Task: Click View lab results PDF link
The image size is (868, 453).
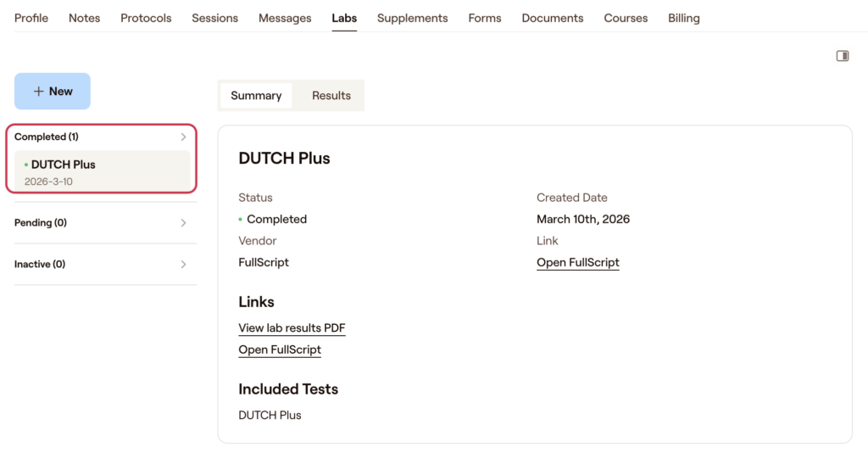Action: tap(292, 328)
